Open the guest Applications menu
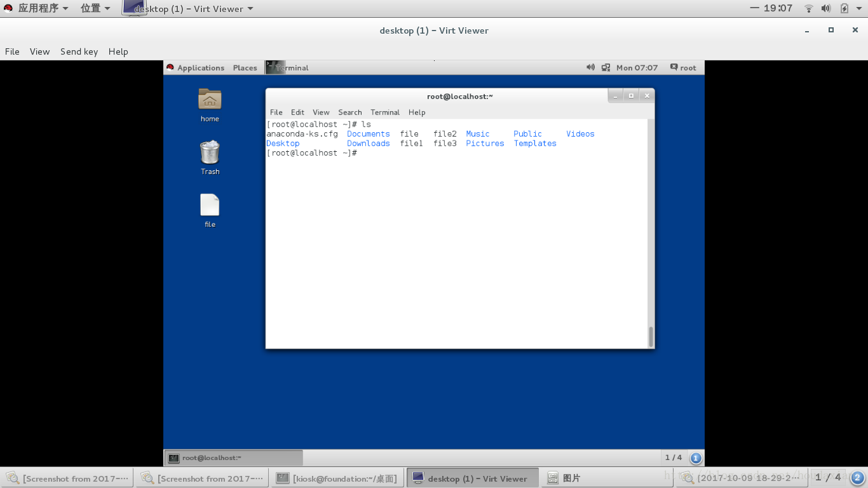The height and width of the screenshot is (488, 868). pyautogui.click(x=201, y=67)
